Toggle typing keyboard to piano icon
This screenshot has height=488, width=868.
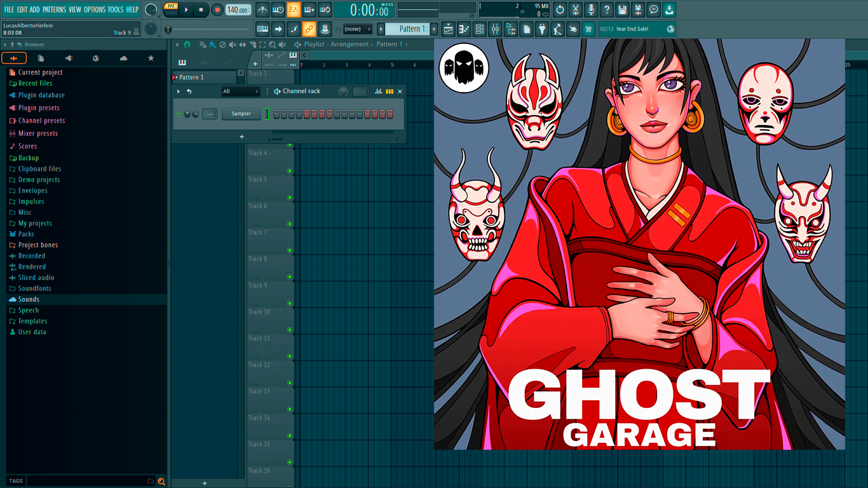(x=262, y=29)
